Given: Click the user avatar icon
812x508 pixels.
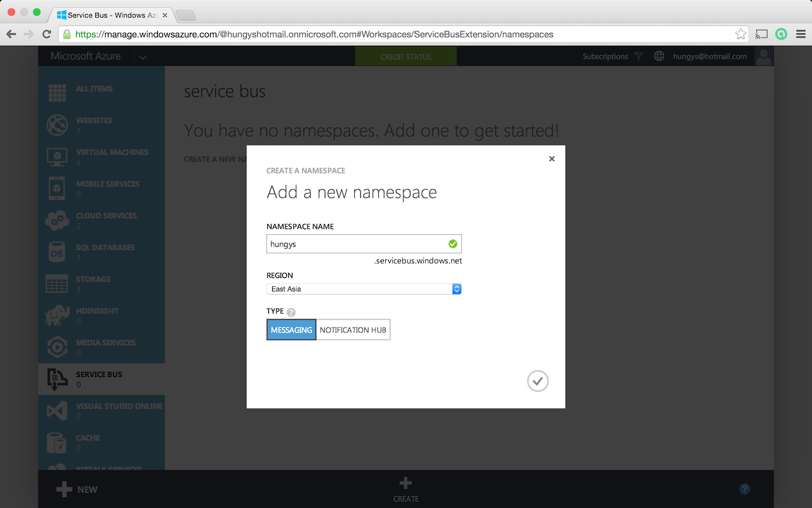Looking at the screenshot, I should [764, 57].
